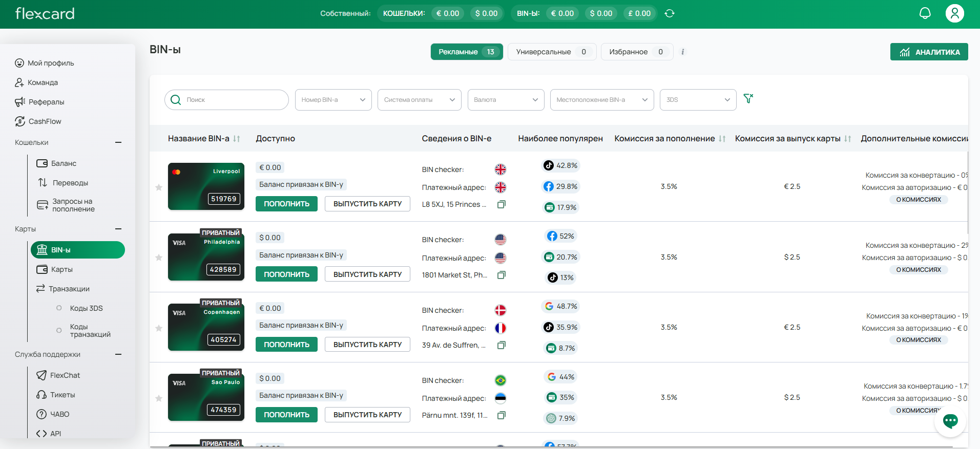980x449 pixels.
Task: Click the Facebook 52% popularity badge
Action: click(x=561, y=236)
